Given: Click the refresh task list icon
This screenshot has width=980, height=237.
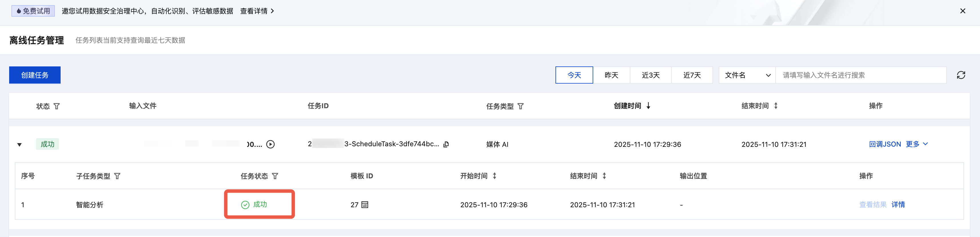Looking at the screenshot, I should 961,75.
